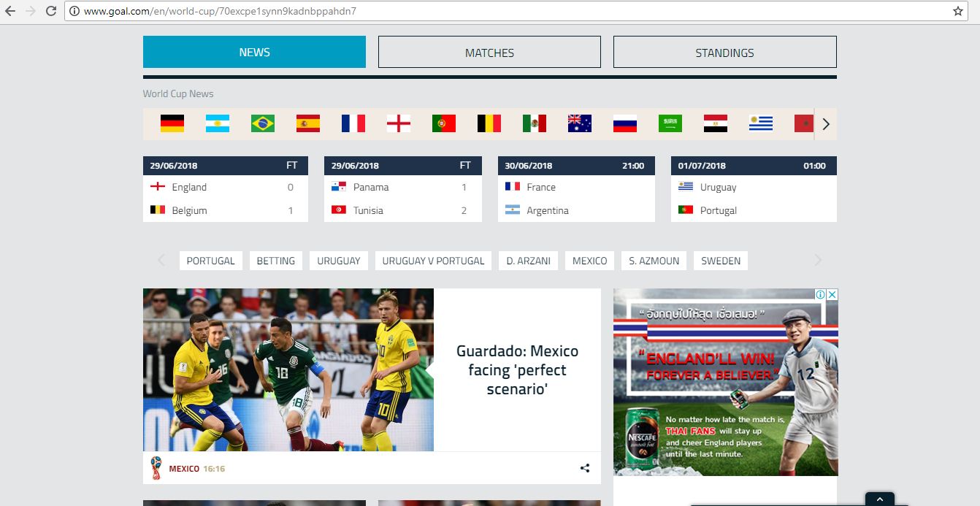Screen dimensions: 980x506
Task: Click right arrow of topic tags carousel
Action: [x=818, y=261]
